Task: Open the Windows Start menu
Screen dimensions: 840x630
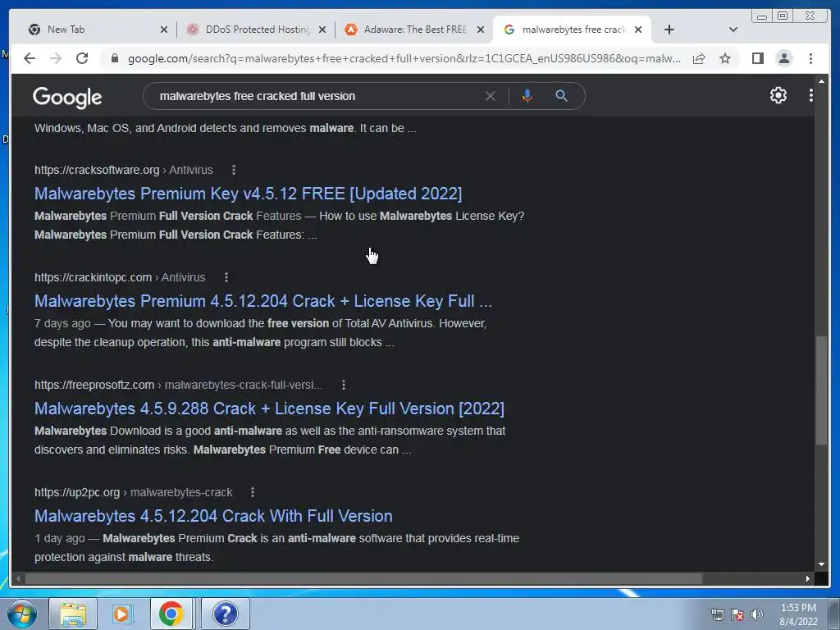Action: click(22, 614)
